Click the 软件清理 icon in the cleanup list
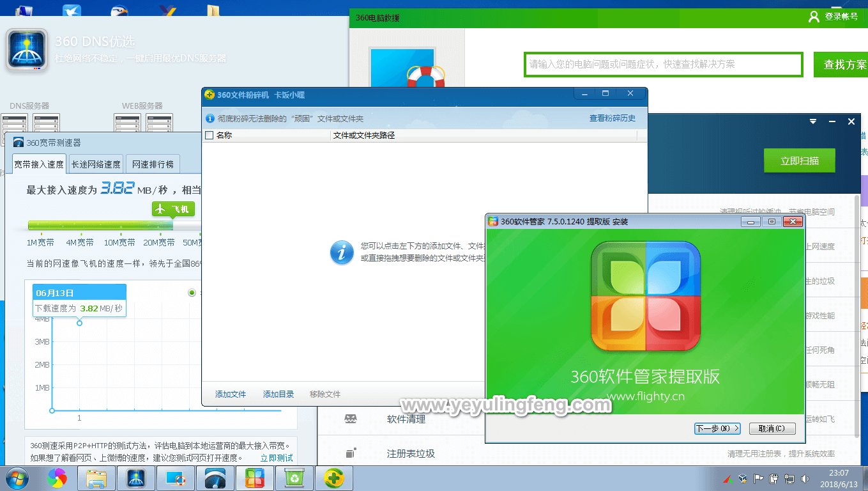Screen dimensions: 868x491 coord(351,419)
